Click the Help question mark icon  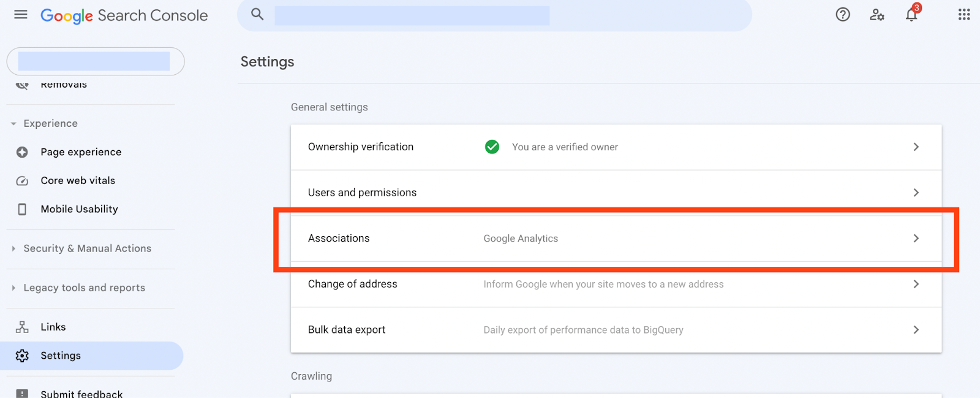pyautogui.click(x=843, y=15)
